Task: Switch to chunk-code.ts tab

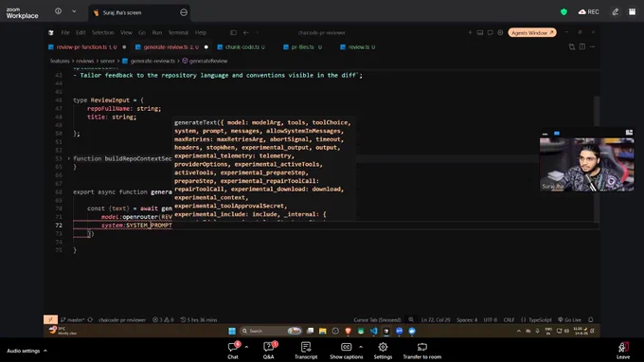Action: click(x=241, y=46)
